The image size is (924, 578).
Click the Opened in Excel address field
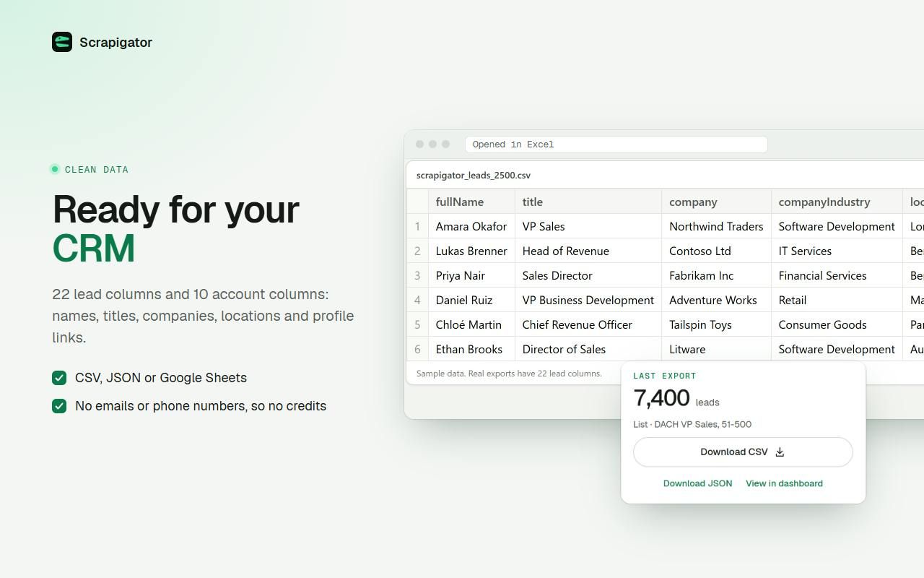click(x=616, y=144)
